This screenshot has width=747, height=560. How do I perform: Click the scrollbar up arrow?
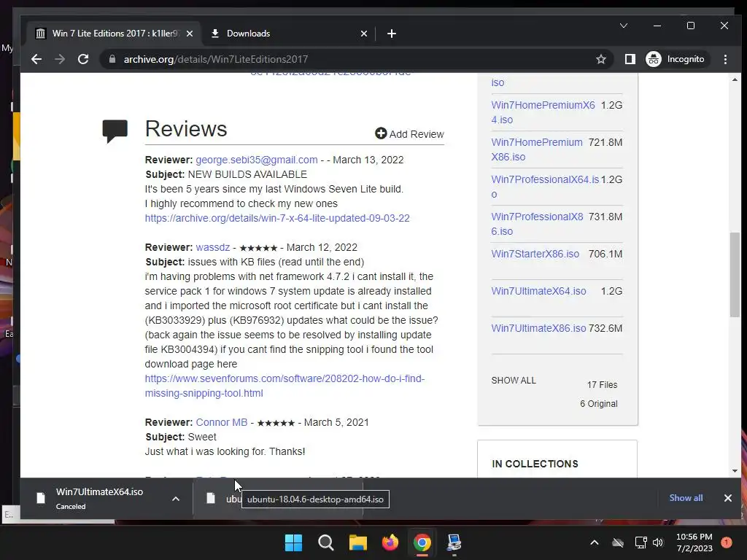(735, 80)
